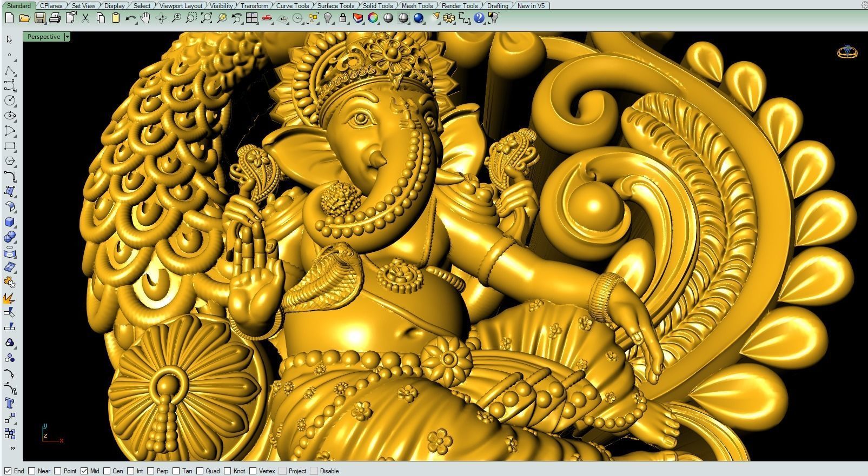
Task: Click the Undo View Change icon
Action: [x=236, y=18]
